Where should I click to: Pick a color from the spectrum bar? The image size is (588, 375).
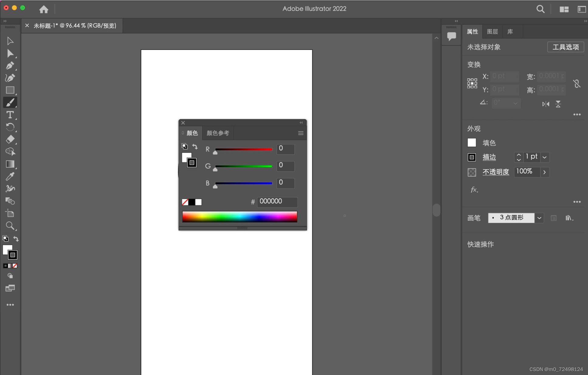[240, 217]
